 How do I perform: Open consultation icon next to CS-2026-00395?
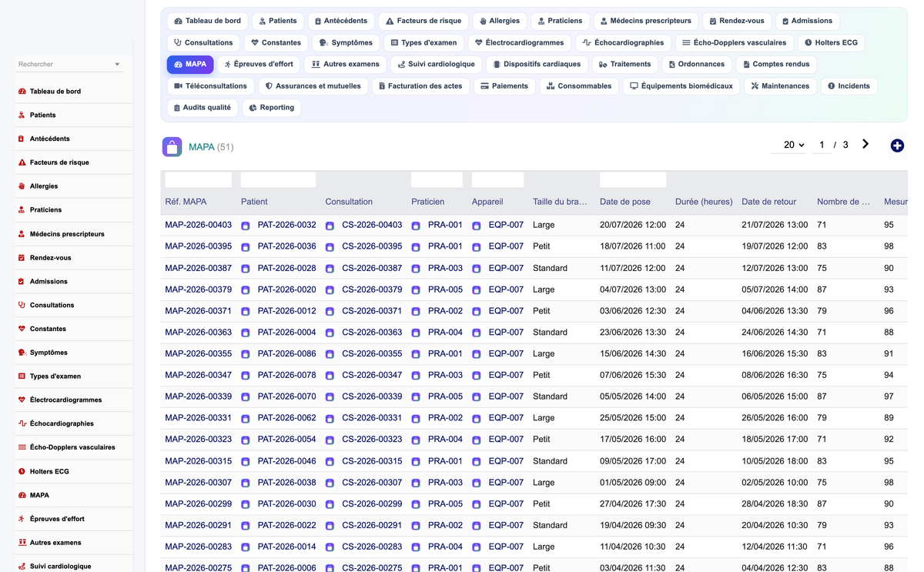point(330,247)
